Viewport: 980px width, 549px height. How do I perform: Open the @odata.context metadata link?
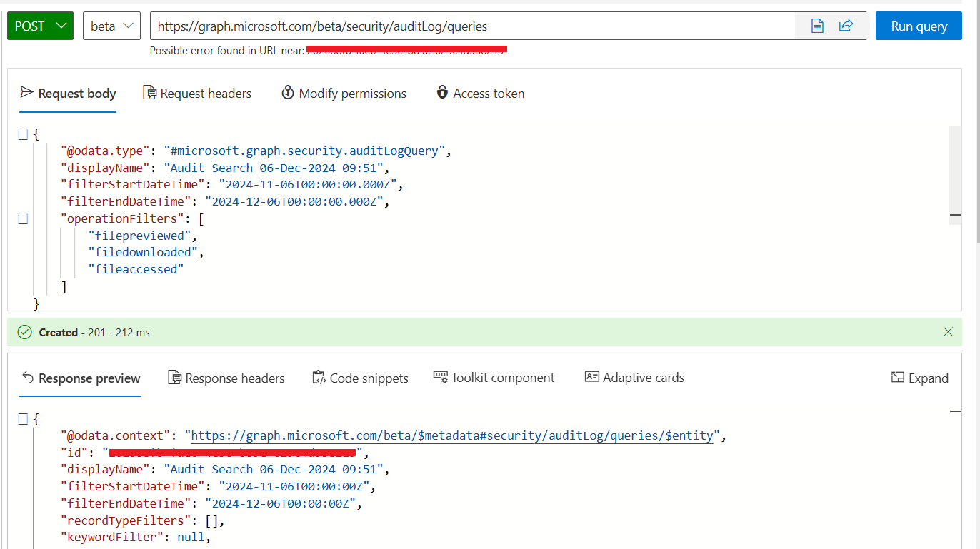click(x=452, y=435)
